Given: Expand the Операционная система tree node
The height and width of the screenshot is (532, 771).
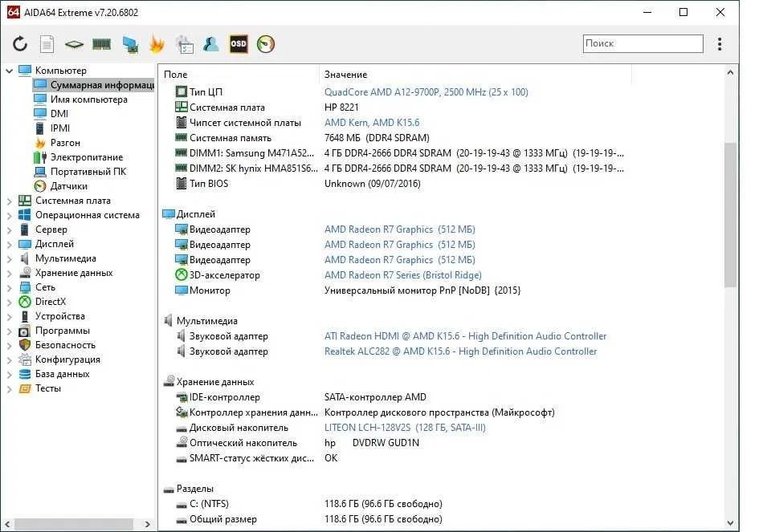Looking at the screenshot, I should (9, 215).
